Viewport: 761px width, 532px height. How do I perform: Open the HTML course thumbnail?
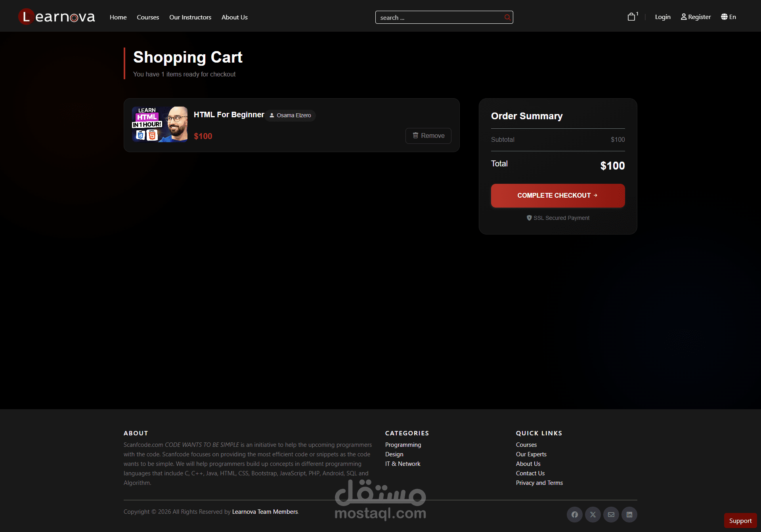coord(160,124)
